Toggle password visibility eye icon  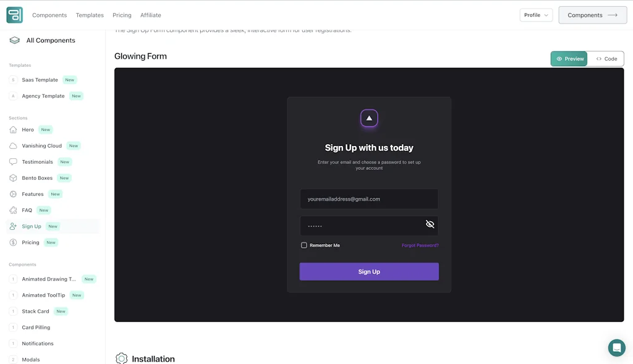[430, 224]
